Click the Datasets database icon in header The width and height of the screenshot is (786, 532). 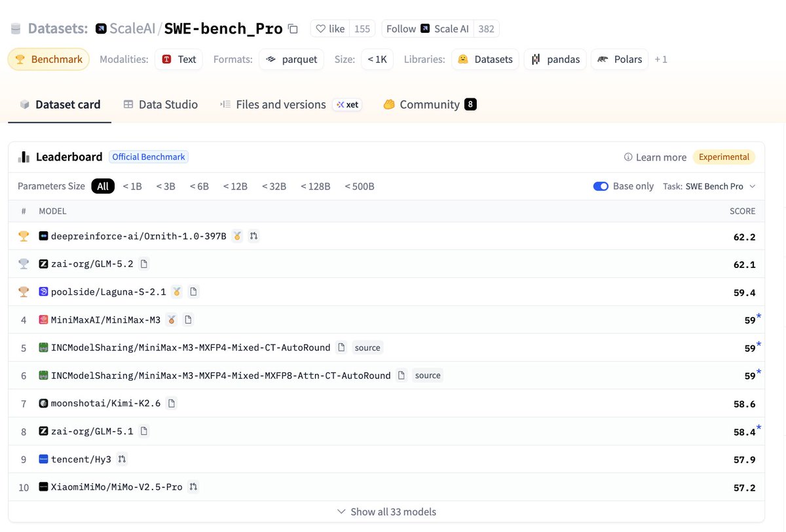click(16, 29)
